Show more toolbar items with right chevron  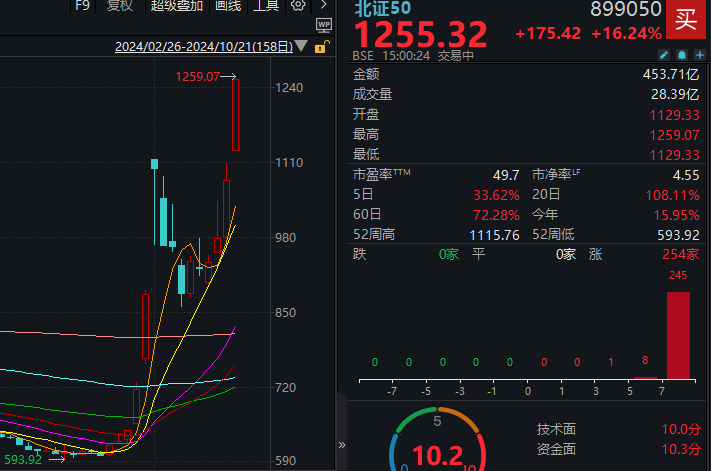323,5
